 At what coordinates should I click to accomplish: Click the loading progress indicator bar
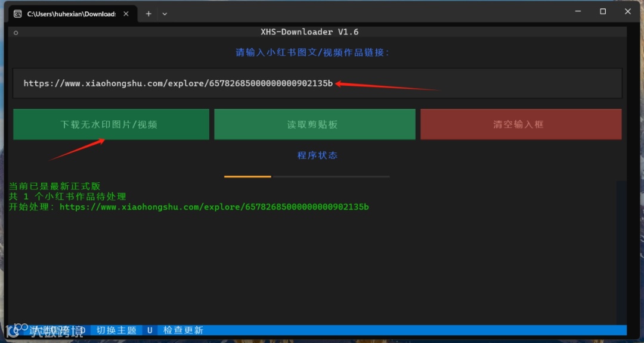pos(307,176)
